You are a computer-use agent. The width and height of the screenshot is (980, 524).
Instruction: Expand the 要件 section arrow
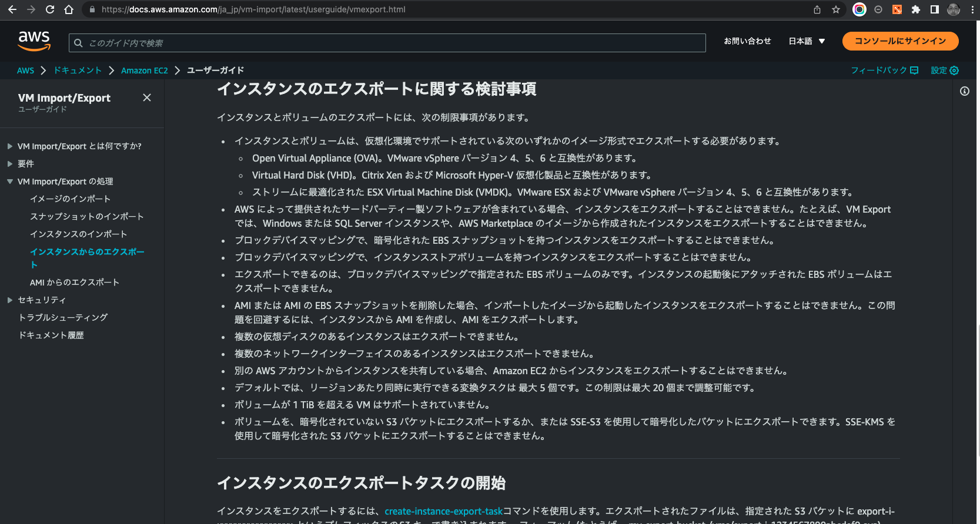point(10,164)
